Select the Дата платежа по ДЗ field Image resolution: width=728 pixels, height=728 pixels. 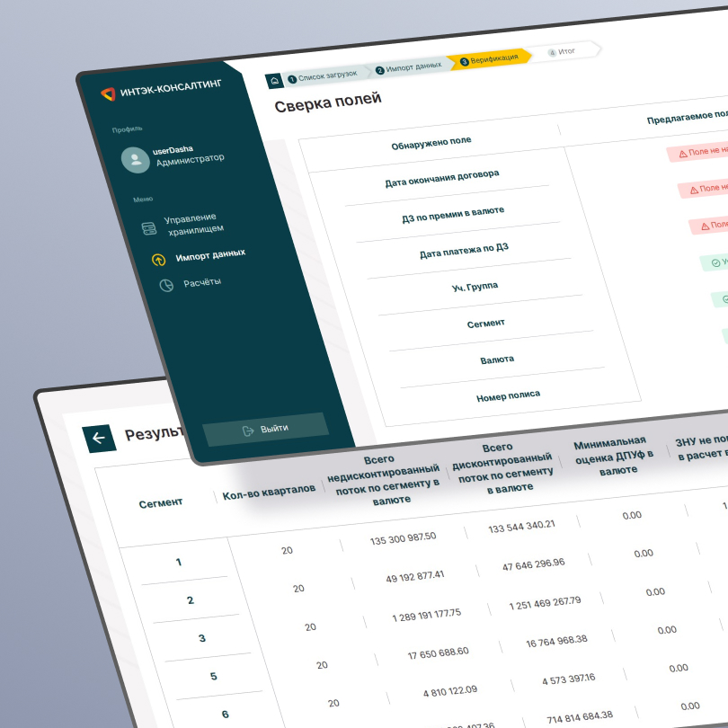coord(465,251)
